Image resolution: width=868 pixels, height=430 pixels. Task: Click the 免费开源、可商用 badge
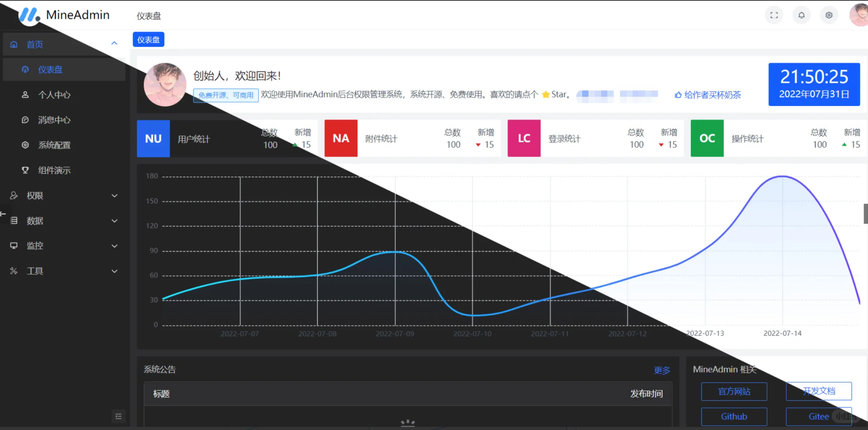pos(225,95)
